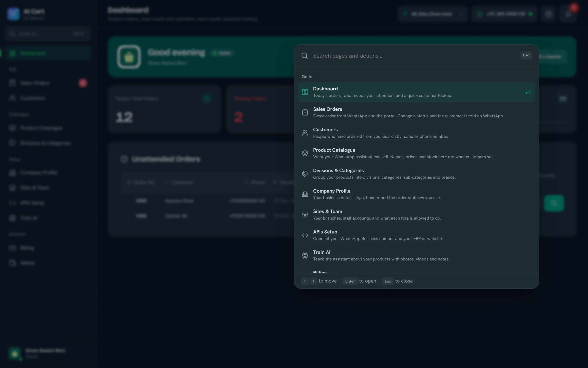Click 'Teach the assistant about your products' text
Image resolution: width=588 pixels, height=368 pixels.
pyautogui.click(x=381, y=259)
